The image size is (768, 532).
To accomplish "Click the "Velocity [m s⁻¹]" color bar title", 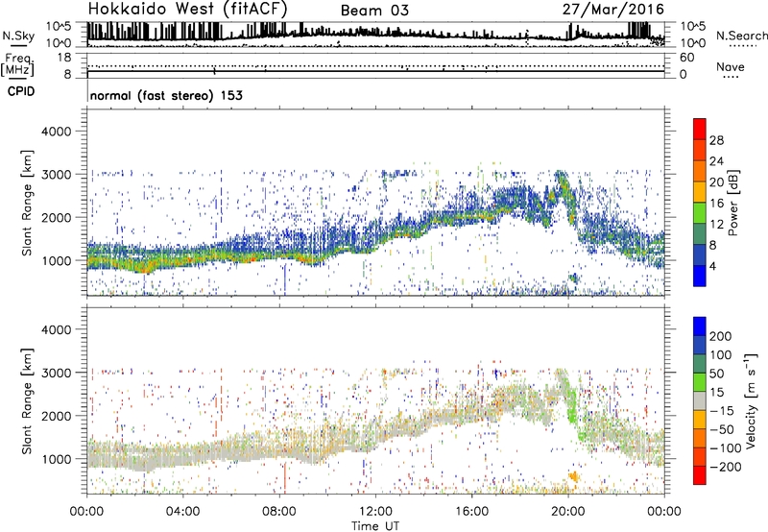I will tap(750, 400).
